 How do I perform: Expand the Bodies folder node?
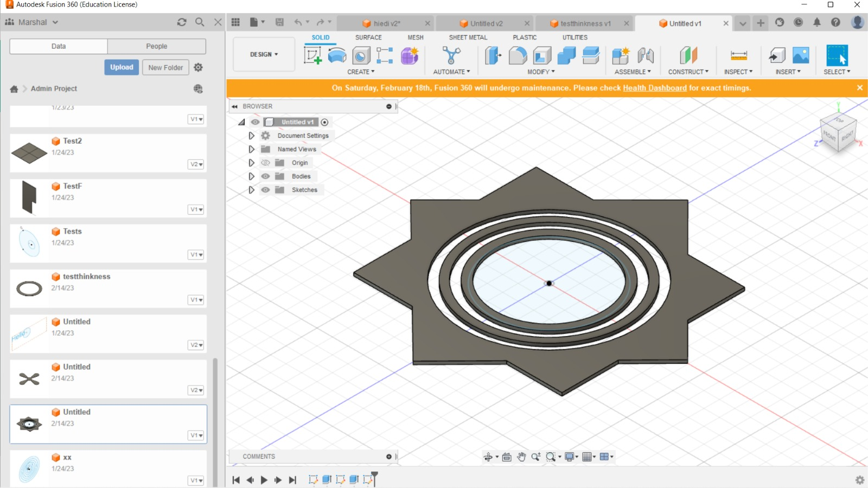coord(251,176)
